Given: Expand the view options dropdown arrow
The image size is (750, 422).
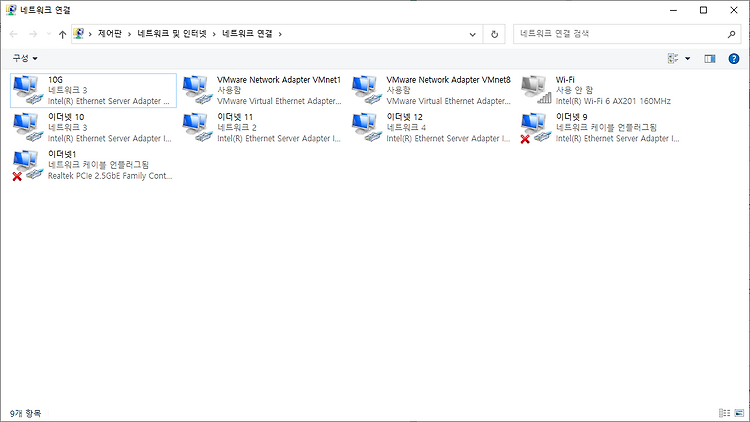Looking at the screenshot, I should tap(687, 58).
